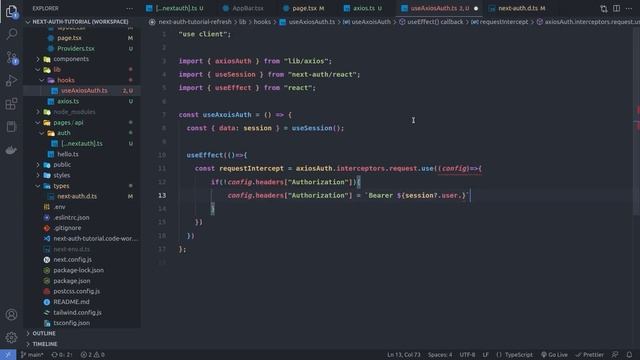Open README.md in the explorer
Viewport: 640px width, 360px height.
click(x=82, y=302)
